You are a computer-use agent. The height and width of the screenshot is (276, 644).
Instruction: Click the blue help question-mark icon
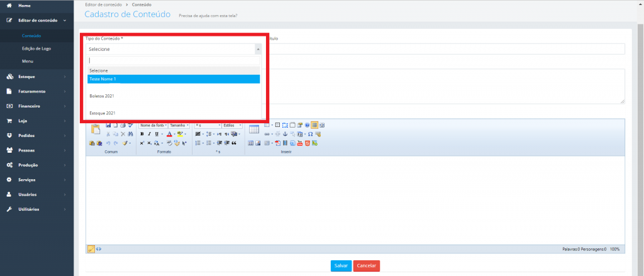[307, 125]
